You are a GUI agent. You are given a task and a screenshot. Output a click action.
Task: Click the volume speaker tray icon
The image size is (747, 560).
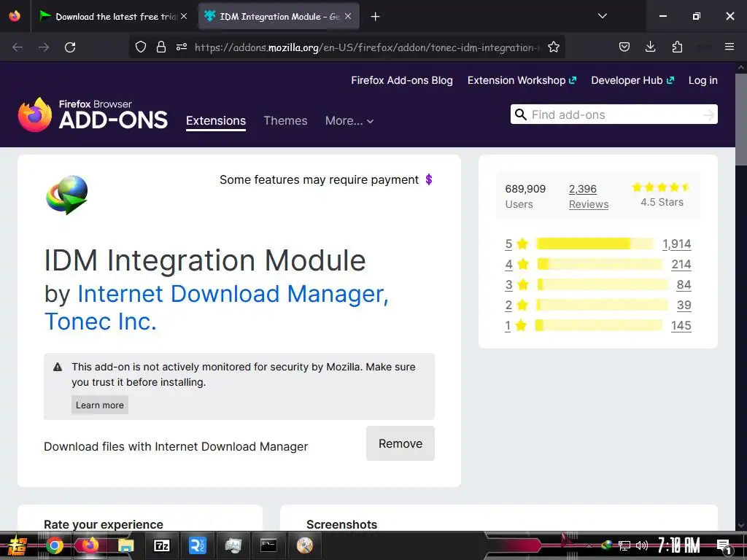642,545
